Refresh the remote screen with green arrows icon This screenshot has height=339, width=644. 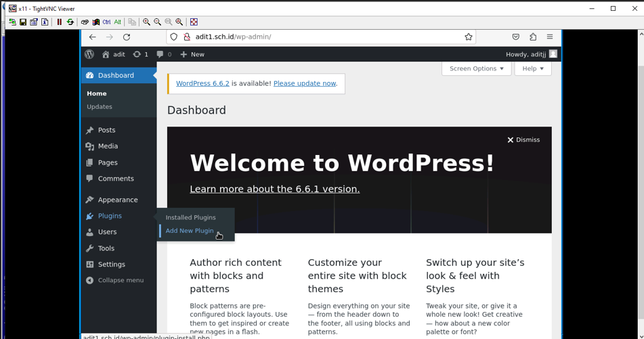pyautogui.click(x=70, y=22)
